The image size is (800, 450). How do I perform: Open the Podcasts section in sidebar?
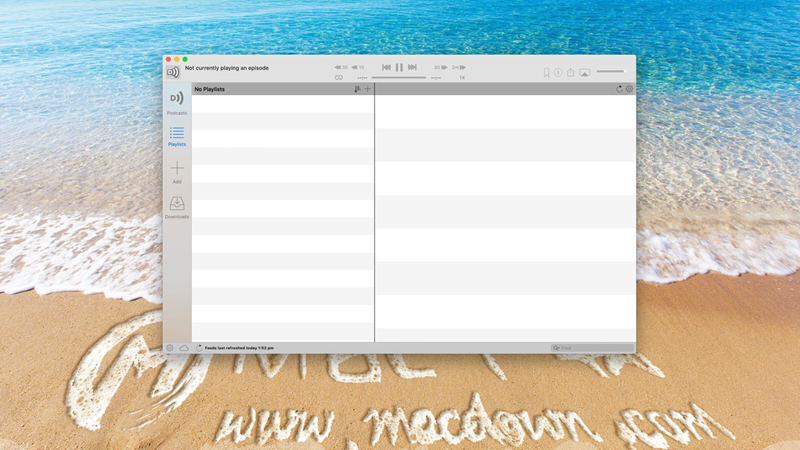tap(177, 102)
